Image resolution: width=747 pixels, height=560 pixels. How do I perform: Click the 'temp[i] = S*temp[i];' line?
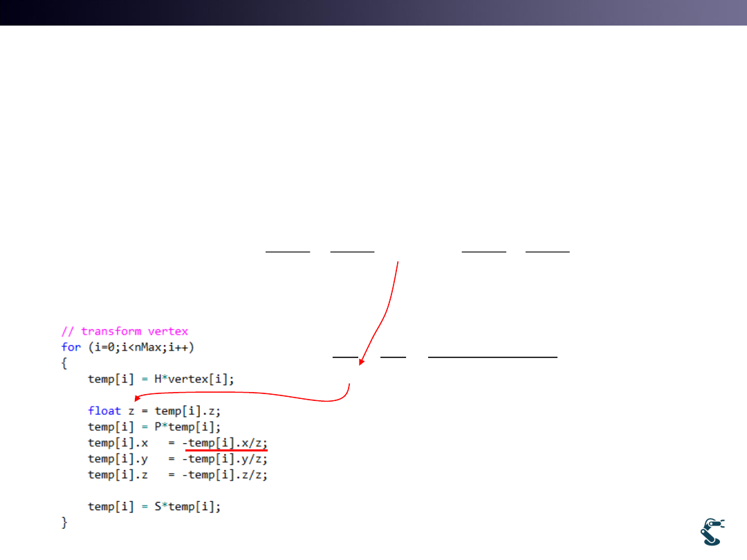[154, 507]
